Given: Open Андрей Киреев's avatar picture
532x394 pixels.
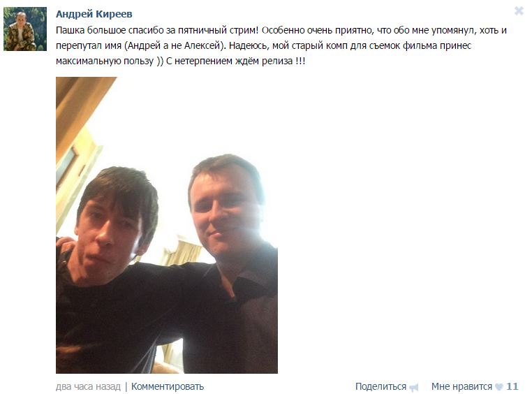Looking at the screenshot, I should (25, 29).
